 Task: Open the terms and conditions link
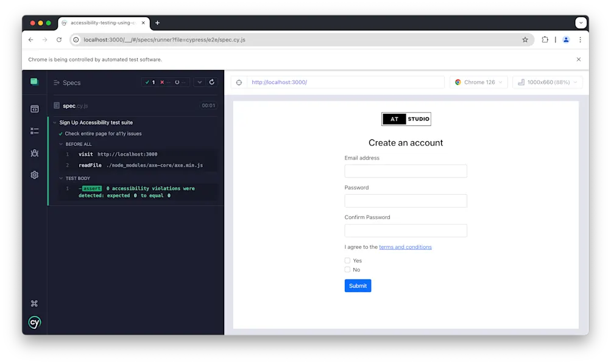(x=405, y=247)
